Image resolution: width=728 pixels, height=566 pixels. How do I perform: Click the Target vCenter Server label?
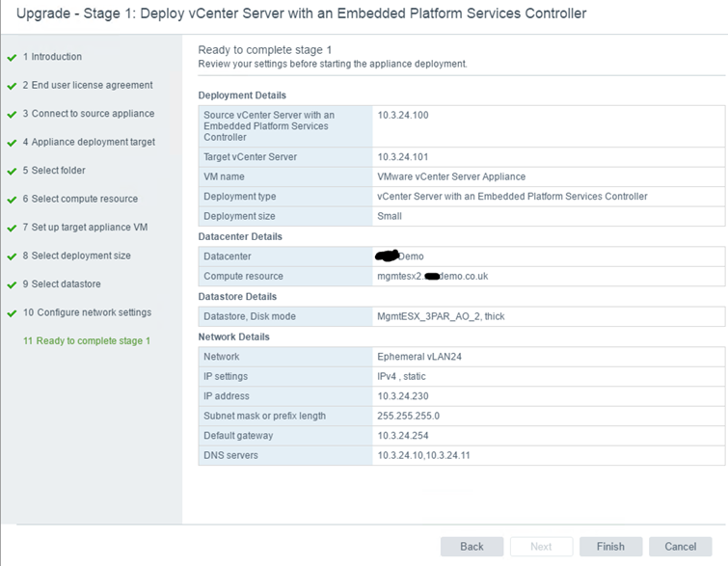[x=250, y=157]
